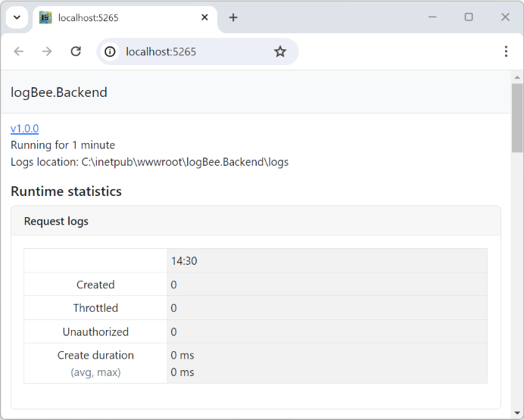Open Chrome three-dot menu
Viewport: 524px width, 420px height.
(506, 51)
